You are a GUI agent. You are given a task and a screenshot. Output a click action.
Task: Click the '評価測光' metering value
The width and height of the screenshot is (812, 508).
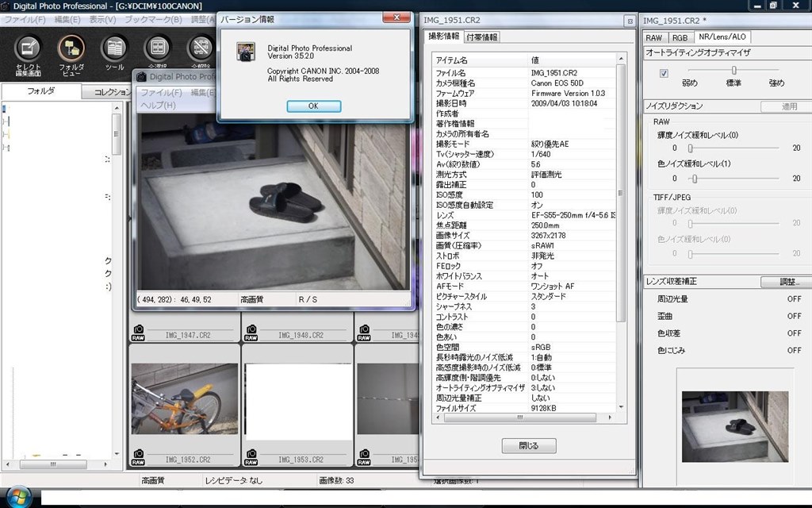point(546,175)
